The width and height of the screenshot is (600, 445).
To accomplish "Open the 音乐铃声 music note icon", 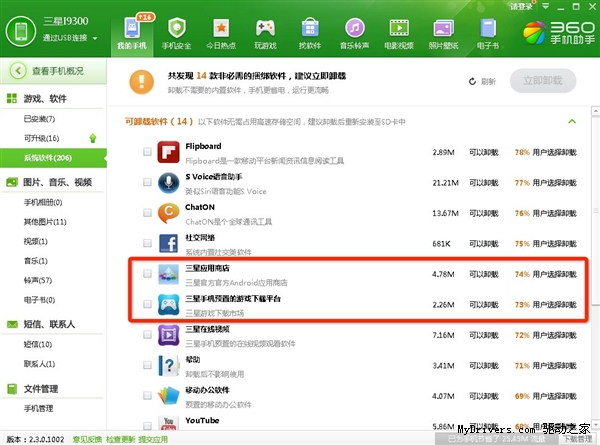I will [355, 28].
